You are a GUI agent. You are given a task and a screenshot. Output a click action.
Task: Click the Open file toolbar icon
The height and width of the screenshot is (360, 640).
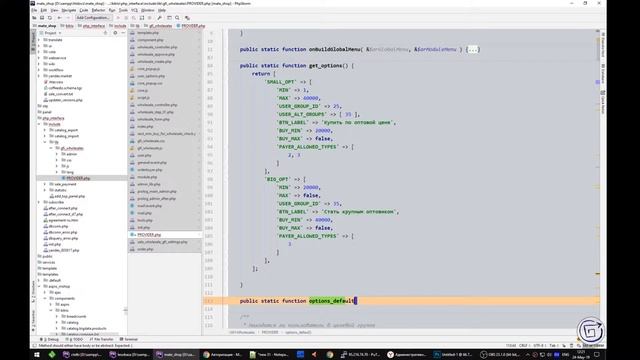coord(34,18)
